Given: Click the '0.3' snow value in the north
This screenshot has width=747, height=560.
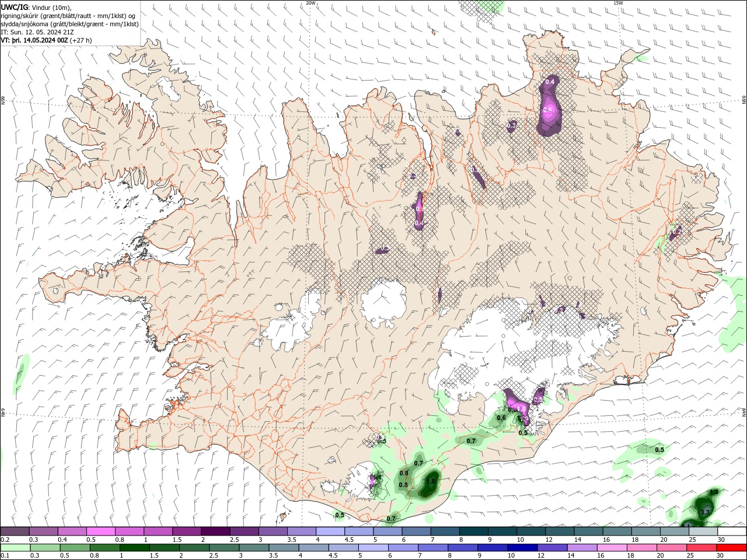Looking at the screenshot, I should click(511, 125).
